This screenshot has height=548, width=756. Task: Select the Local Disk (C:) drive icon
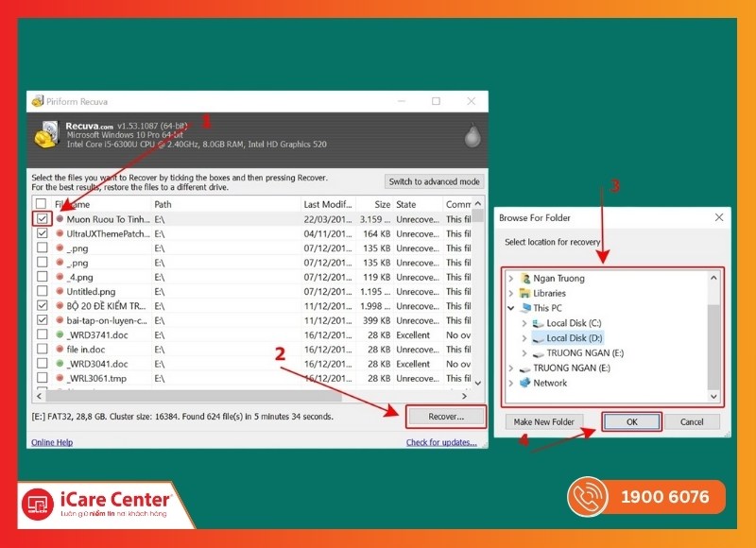pos(539,323)
